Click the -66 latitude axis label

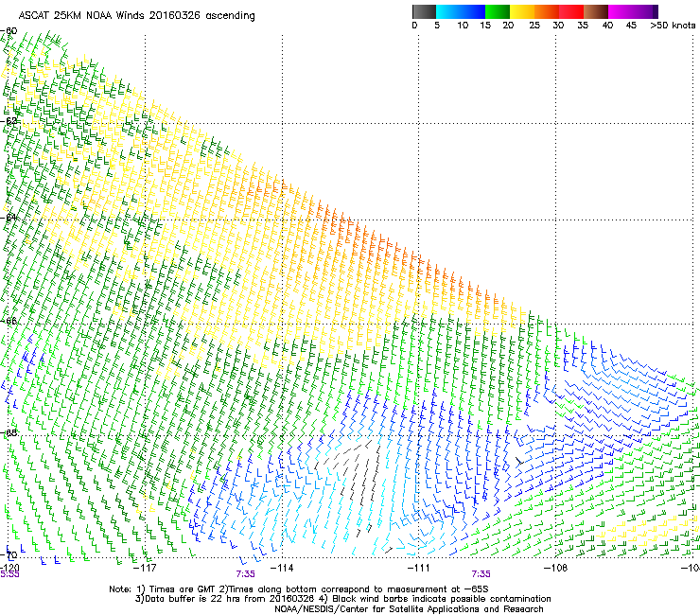(9, 321)
